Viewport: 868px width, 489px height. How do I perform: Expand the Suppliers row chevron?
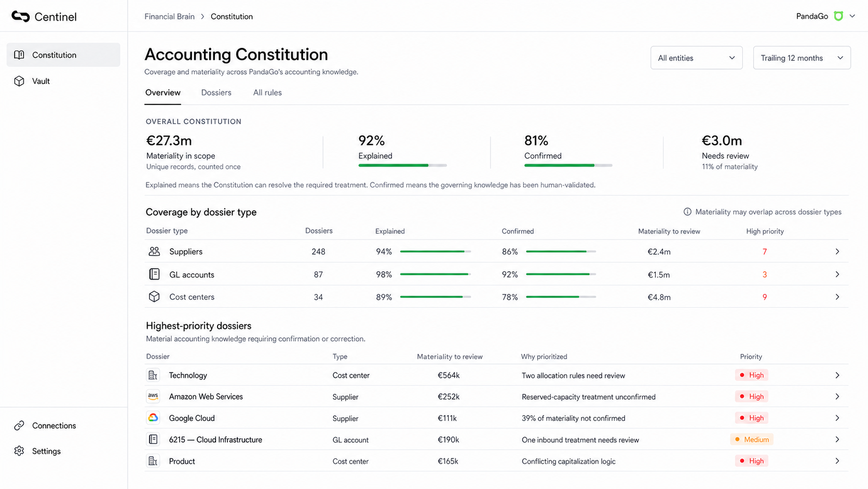coord(837,252)
